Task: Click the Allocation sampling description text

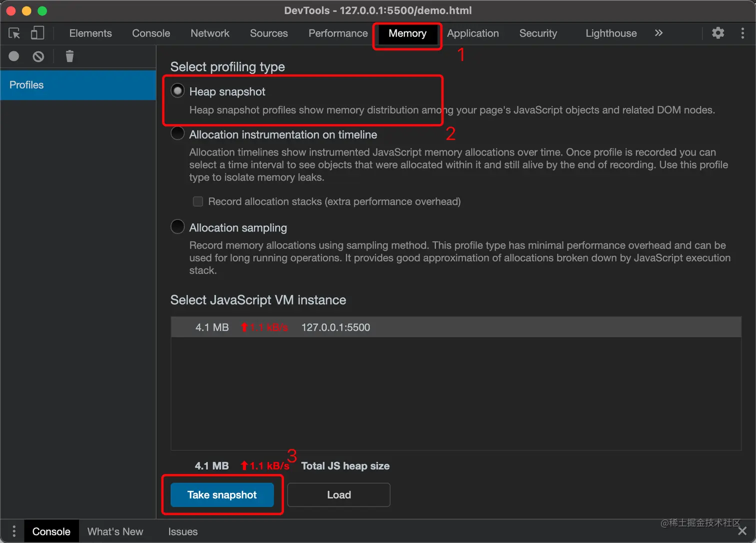Action: click(459, 258)
